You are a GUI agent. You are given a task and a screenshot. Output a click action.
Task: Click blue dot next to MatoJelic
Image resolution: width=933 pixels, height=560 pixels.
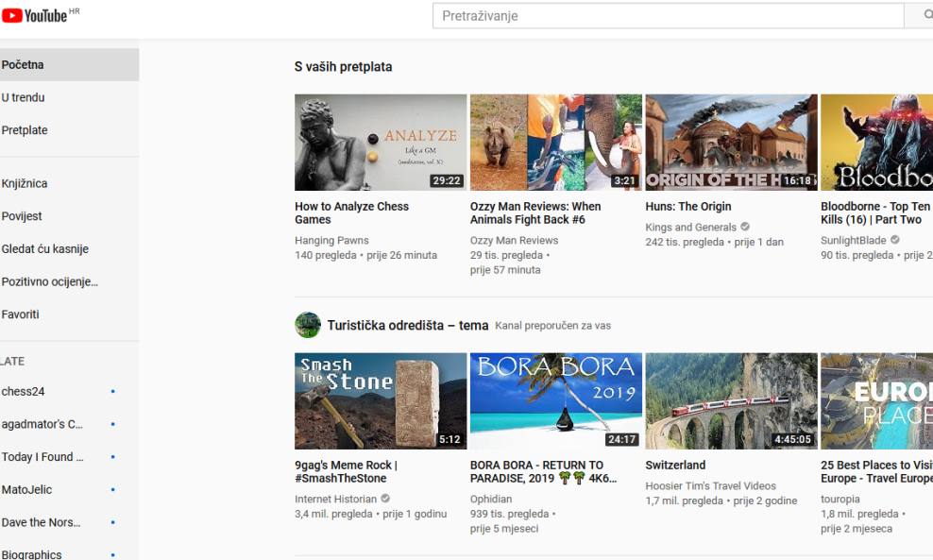(112, 489)
